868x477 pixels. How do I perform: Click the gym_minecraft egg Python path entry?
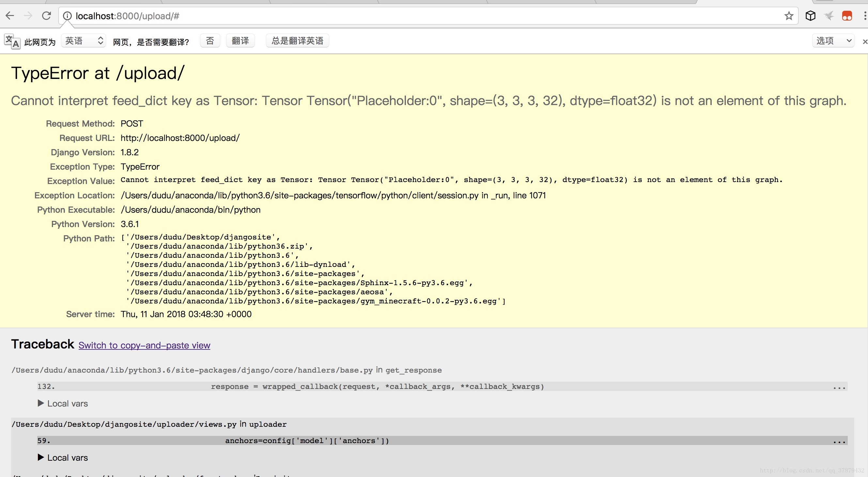[x=313, y=301]
